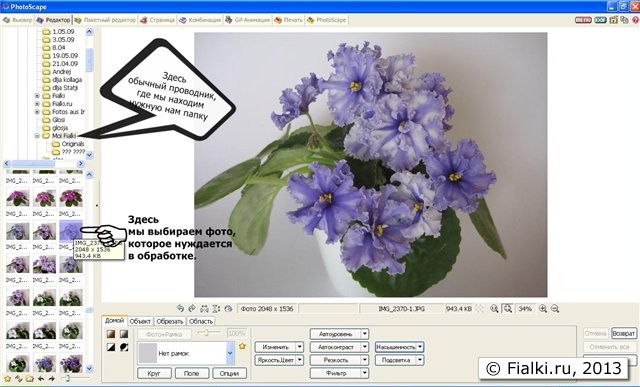640x387 pixels.
Task: Collapse the Moi Fialki folder tree node
Action: [x=37, y=136]
